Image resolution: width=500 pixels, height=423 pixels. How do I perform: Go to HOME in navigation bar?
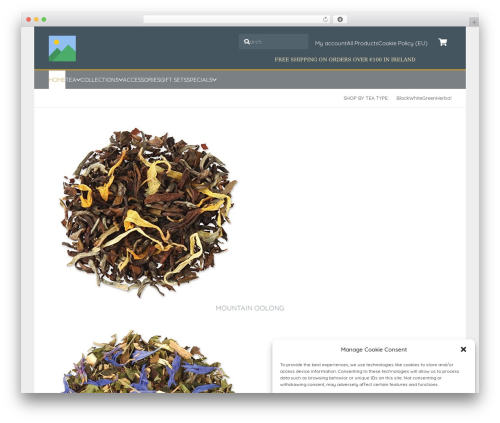coord(57,80)
